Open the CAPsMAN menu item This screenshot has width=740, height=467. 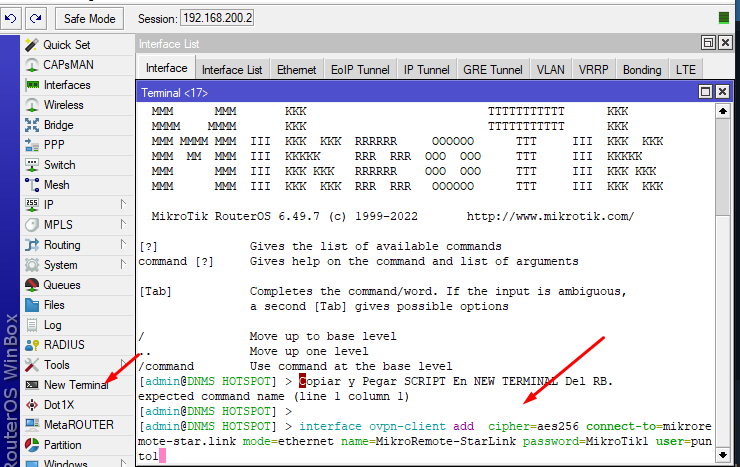(x=70, y=65)
